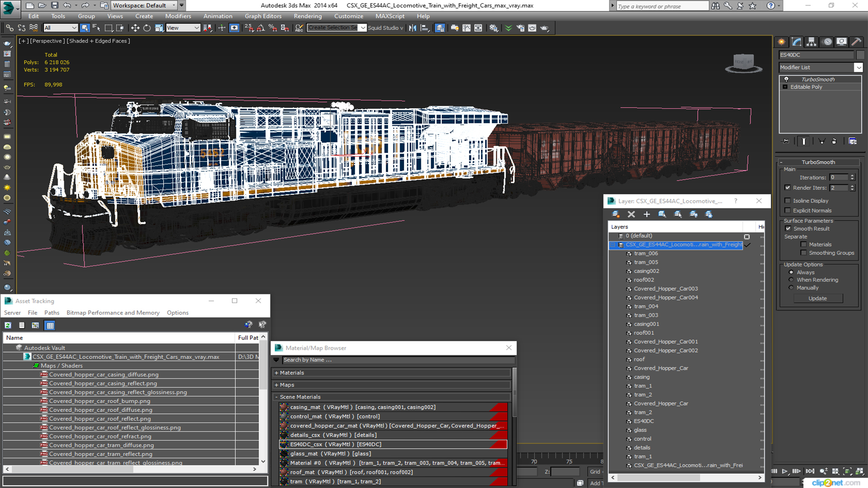Click the Mirror tool icon
The width and height of the screenshot is (868, 488).
point(412,28)
